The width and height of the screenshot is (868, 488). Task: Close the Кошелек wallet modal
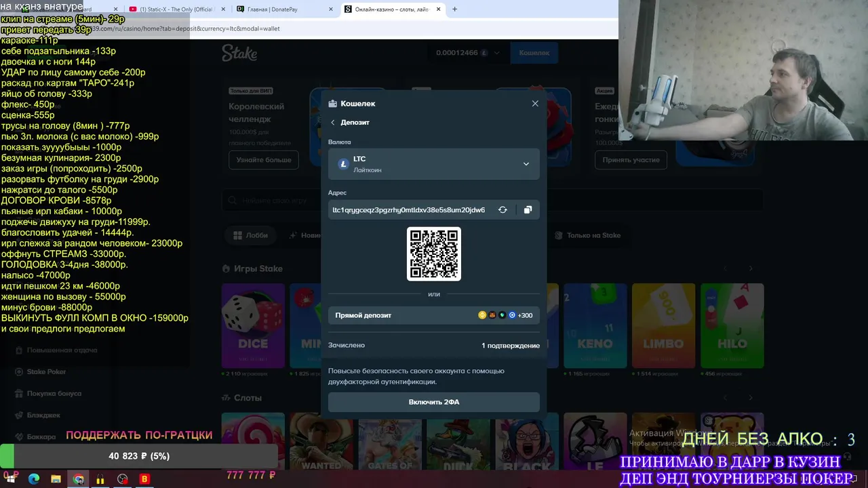coord(535,104)
